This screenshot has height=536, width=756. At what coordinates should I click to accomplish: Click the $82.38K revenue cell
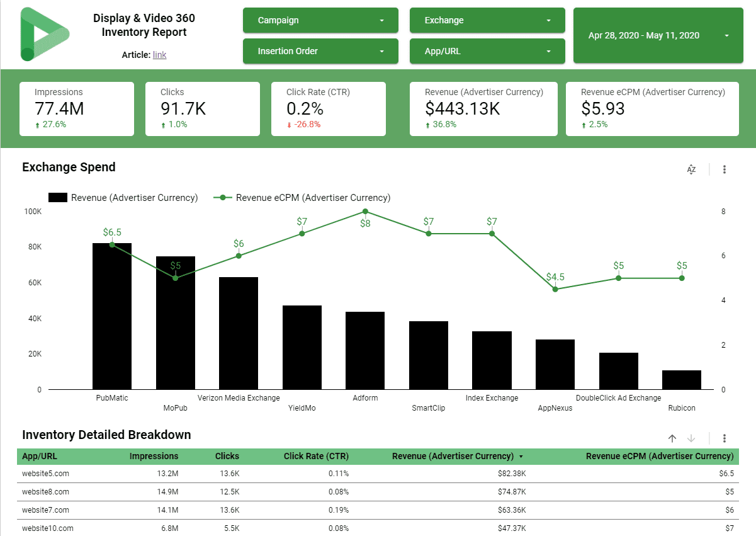point(512,474)
